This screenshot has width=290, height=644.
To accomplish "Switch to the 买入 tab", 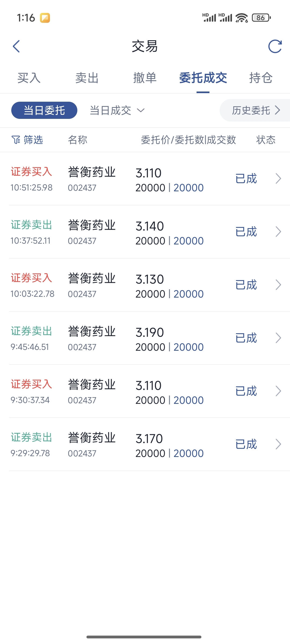I will [29, 78].
